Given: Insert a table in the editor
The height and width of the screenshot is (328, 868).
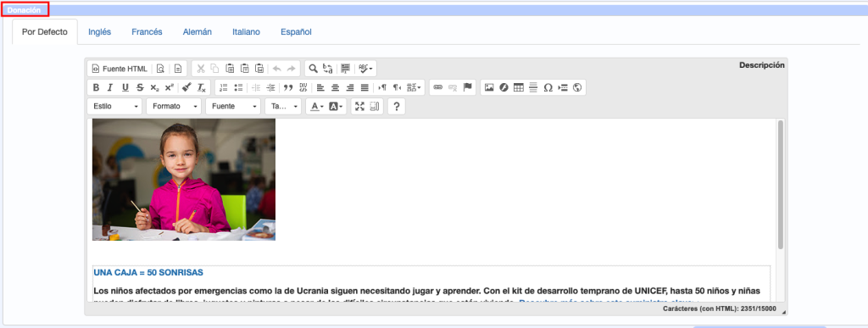Looking at the screenshot, I should [x=519, y=87].
